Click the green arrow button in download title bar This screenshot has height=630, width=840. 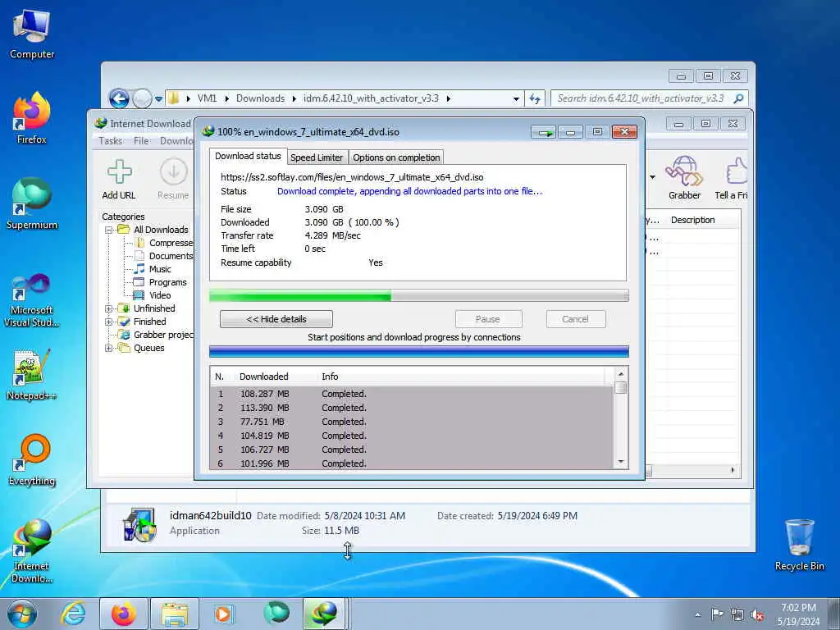pyautogui.click(x=544, y=132)
